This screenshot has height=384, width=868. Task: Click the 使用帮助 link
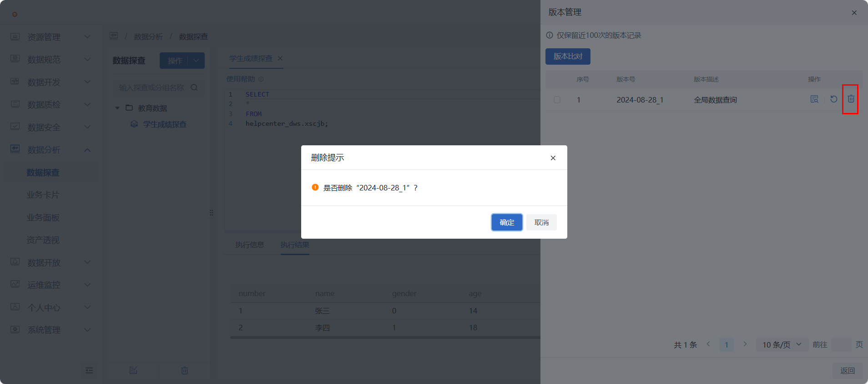tap(241, 79)
